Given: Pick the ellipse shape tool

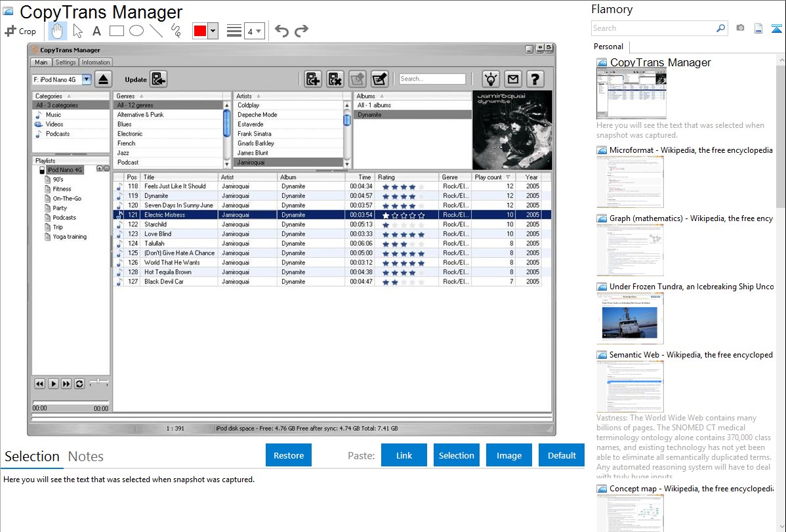Looking at the screenshot, I should [x=136, y=31].
